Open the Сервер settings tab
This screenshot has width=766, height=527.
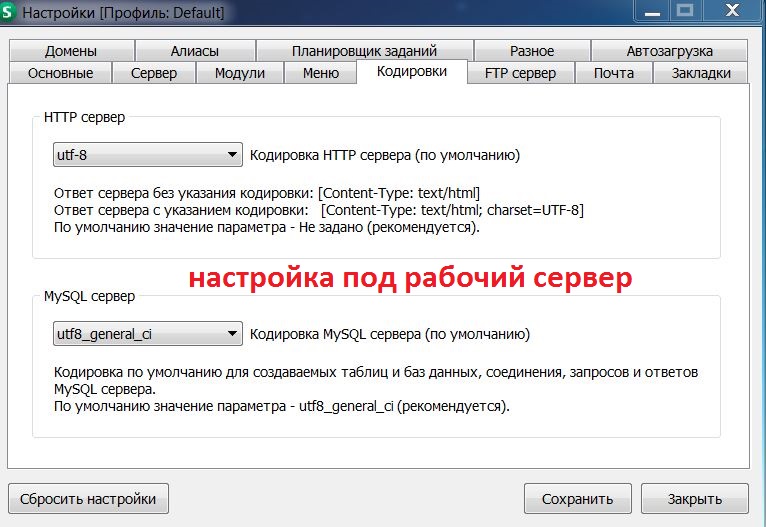pyautogui.click(x=153, y=73)
